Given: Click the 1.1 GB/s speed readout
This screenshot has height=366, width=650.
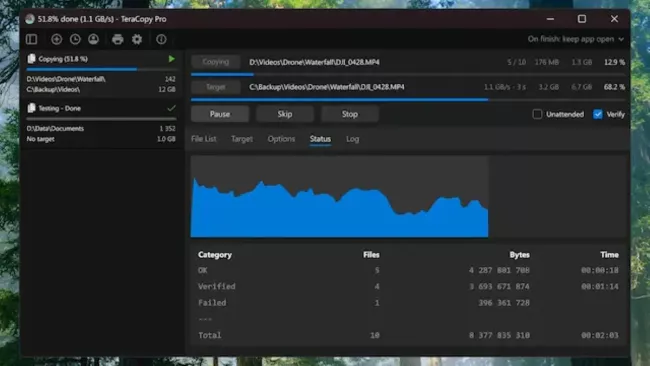Looking at the screenshot, I should [x=504, y=87].
